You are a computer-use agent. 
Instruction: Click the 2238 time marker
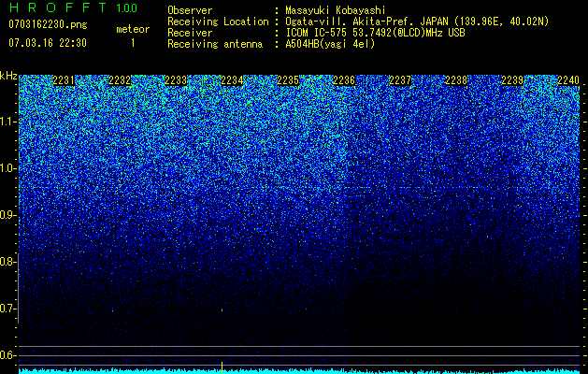tap(456, 80)
